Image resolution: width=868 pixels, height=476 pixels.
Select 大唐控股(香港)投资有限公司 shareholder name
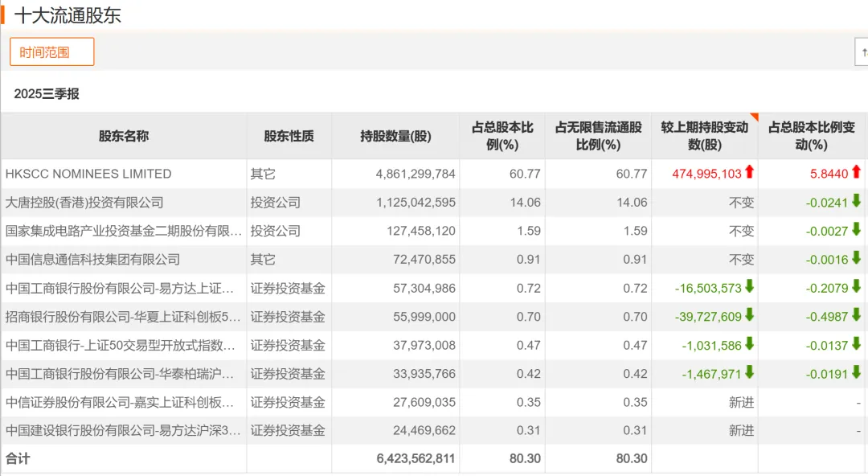(84, 203)
